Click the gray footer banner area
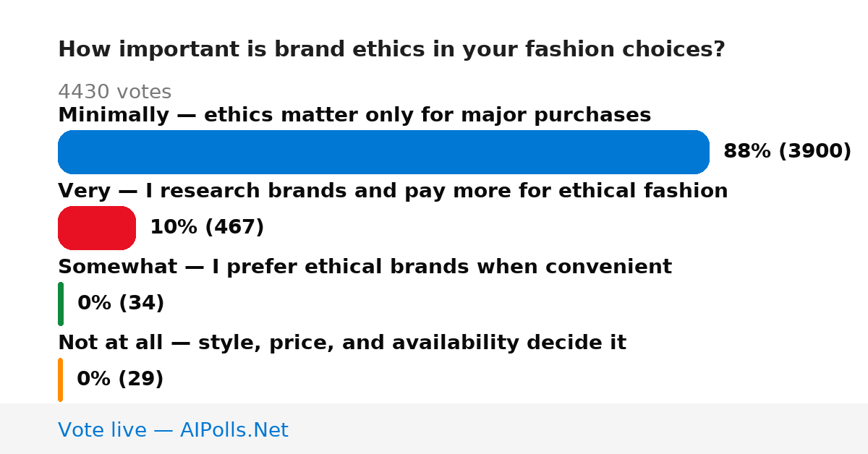Screen dimensions: 868x454 pyautogui.click(x=434, y=429)
